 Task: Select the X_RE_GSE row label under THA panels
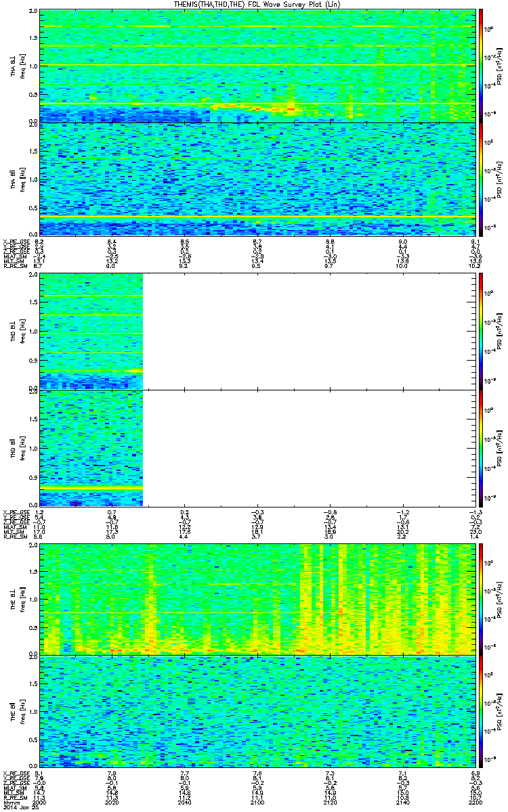tap(15, 241)
